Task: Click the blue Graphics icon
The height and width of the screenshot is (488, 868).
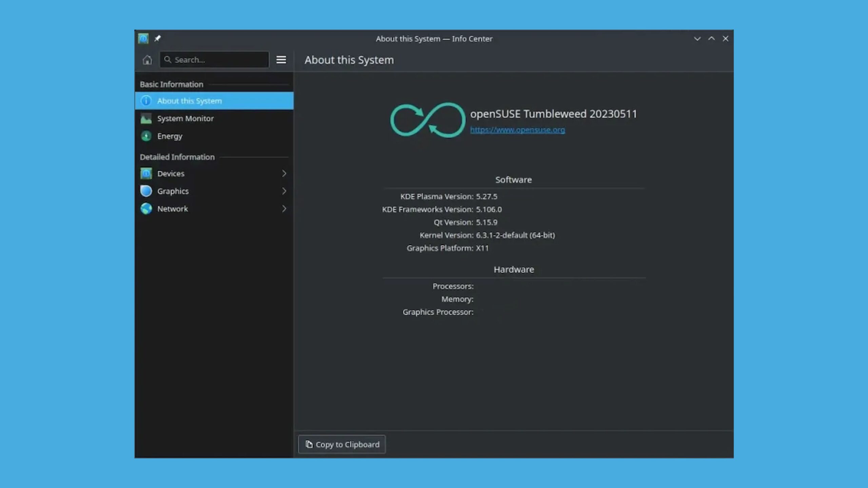Action: click(x=146, y=191)
